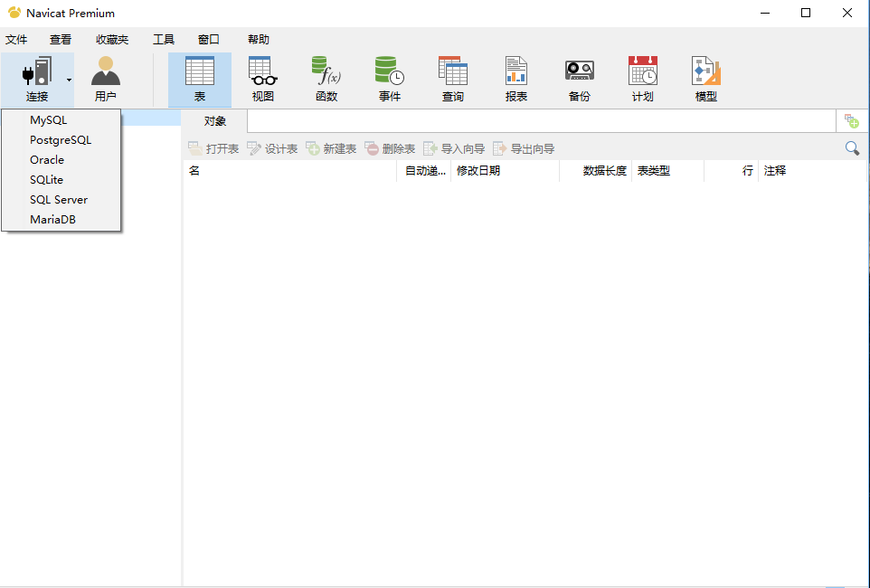870x588 pixels.
Task: Sort by the Rows (行) column header
Action: [731, 171]
